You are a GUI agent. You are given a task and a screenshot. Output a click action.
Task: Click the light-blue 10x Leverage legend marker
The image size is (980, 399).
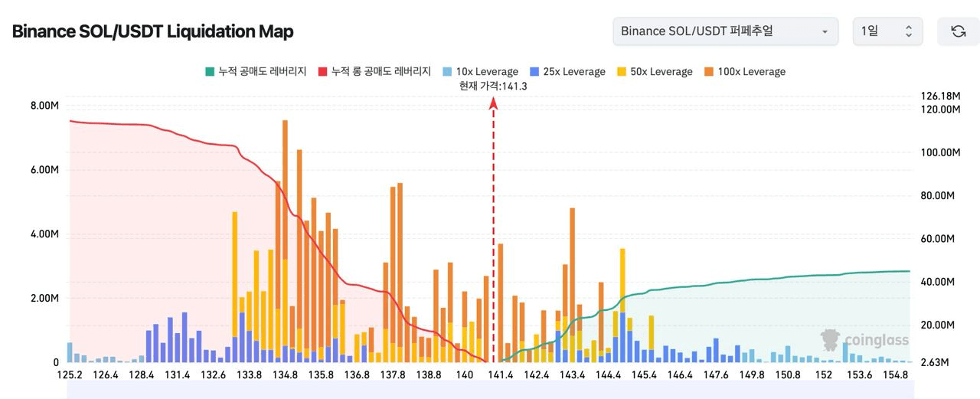446,72
